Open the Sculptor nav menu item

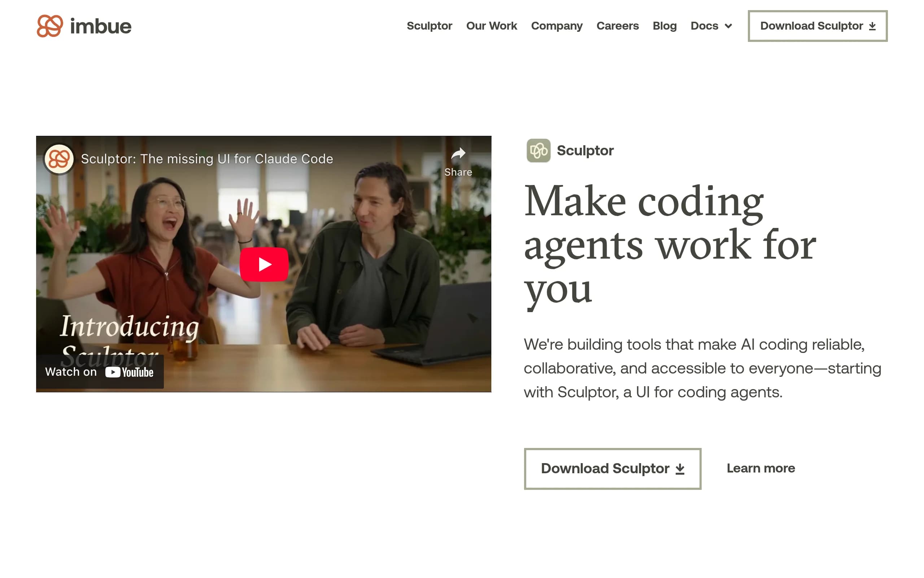click(x=429, y=26)
